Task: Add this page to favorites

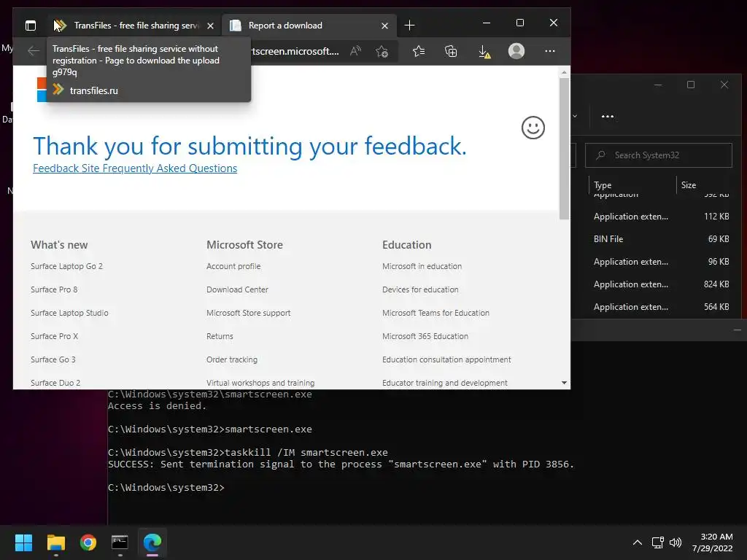Action: 382,51
